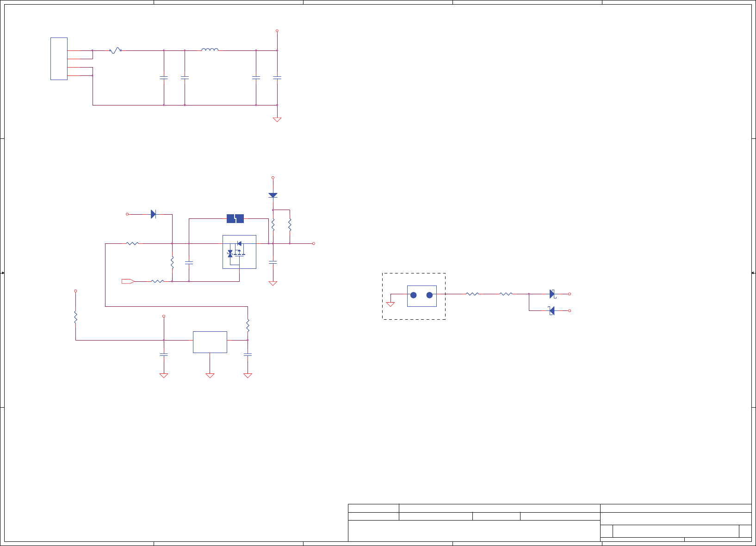Click terminal right of lower Schottky diode
This screenshot has width=756, height=546.
(x=570, y=310)
